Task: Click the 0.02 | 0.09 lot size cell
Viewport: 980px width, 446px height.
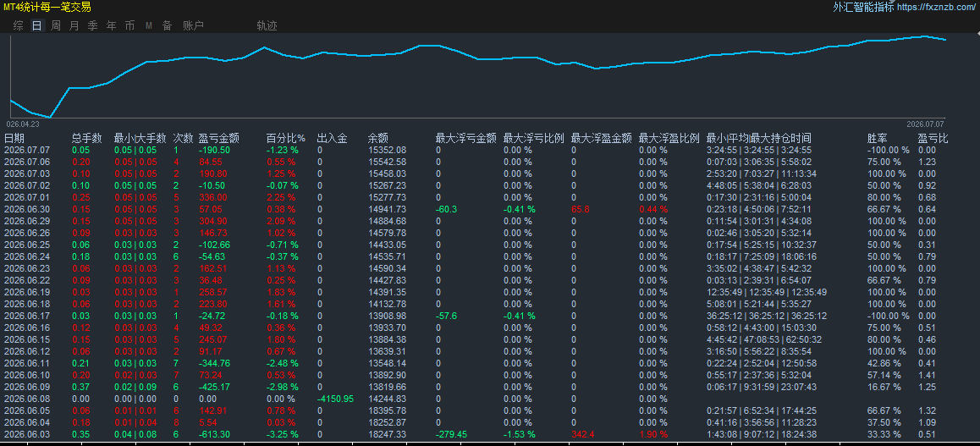Action: click(135, 387)
